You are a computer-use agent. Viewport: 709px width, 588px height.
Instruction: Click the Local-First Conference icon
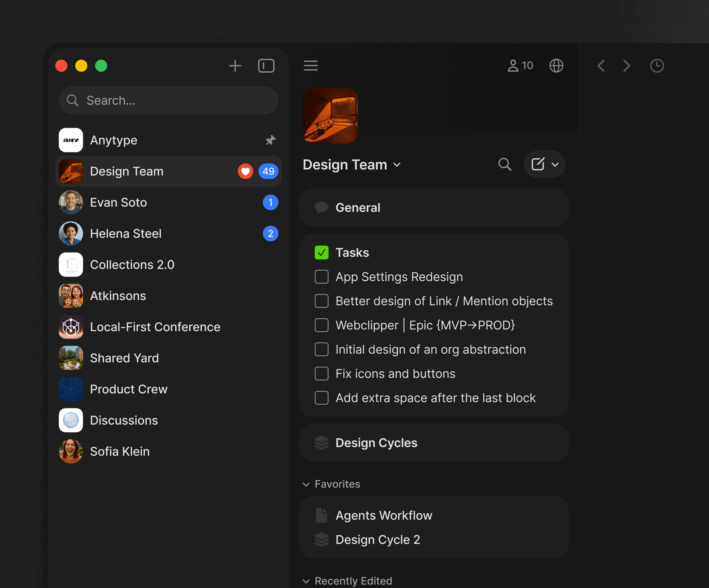tap(71, 327)
